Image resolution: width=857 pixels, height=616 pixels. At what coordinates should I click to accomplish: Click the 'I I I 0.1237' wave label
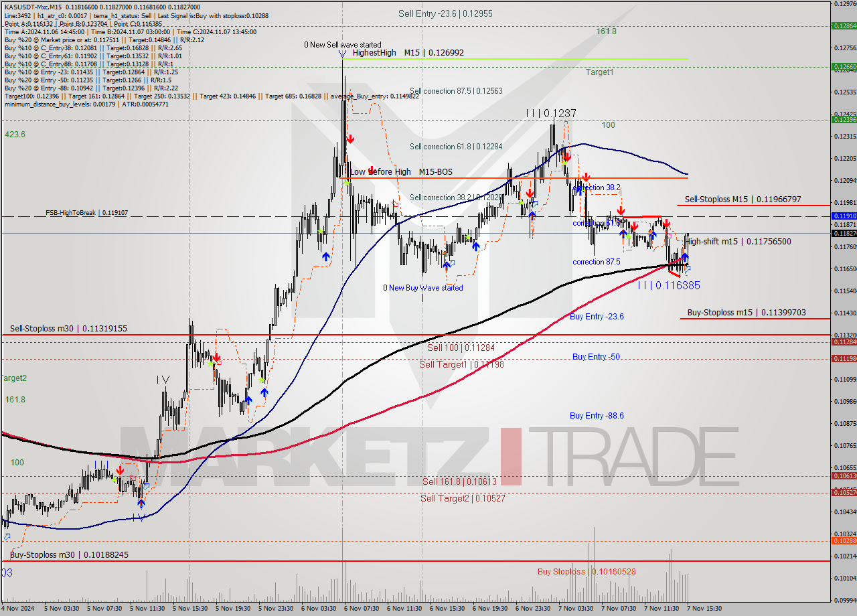(550, 114)
